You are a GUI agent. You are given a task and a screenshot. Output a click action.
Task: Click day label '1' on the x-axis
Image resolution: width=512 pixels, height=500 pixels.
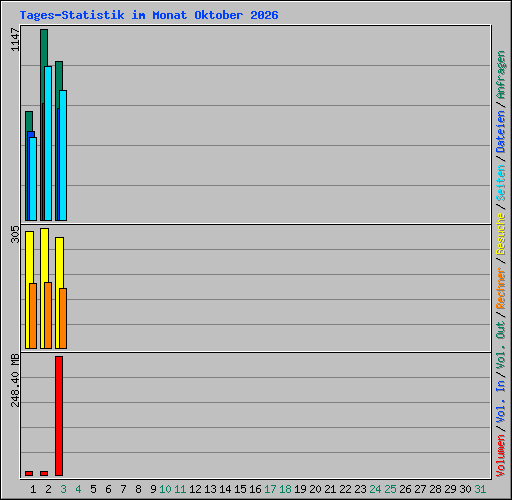coord(33,489)
